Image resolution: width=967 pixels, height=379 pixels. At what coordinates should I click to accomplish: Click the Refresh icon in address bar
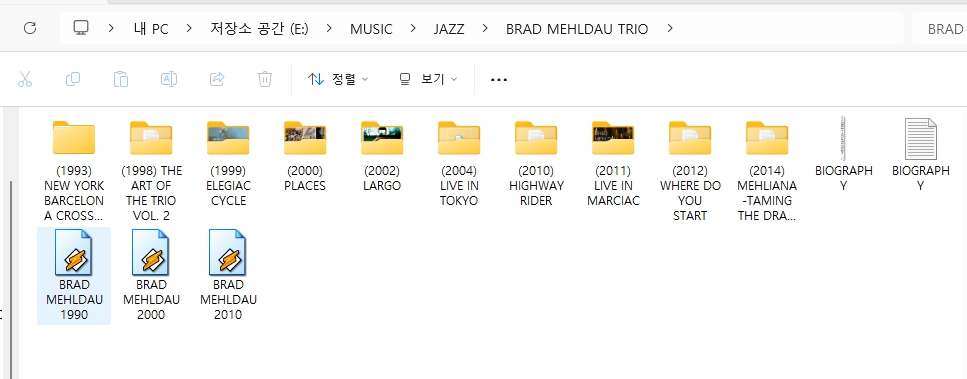point(30,28)
